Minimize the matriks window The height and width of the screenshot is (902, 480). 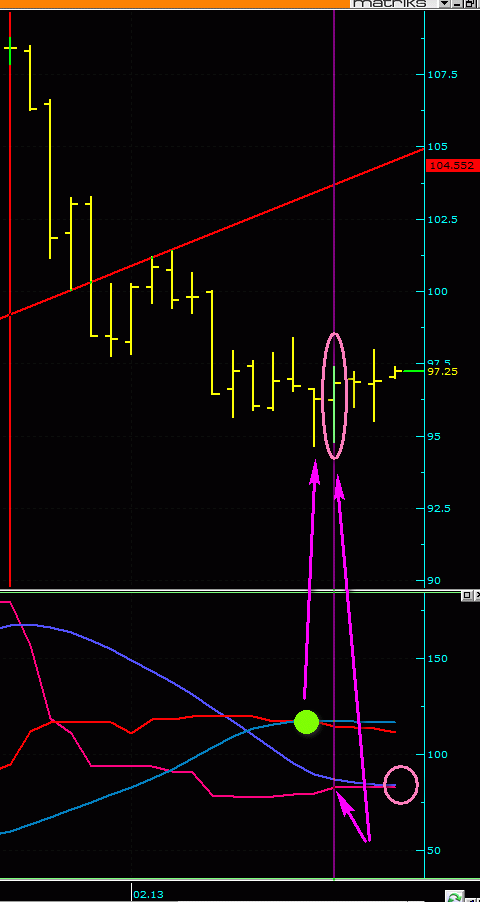pos(457,3)
